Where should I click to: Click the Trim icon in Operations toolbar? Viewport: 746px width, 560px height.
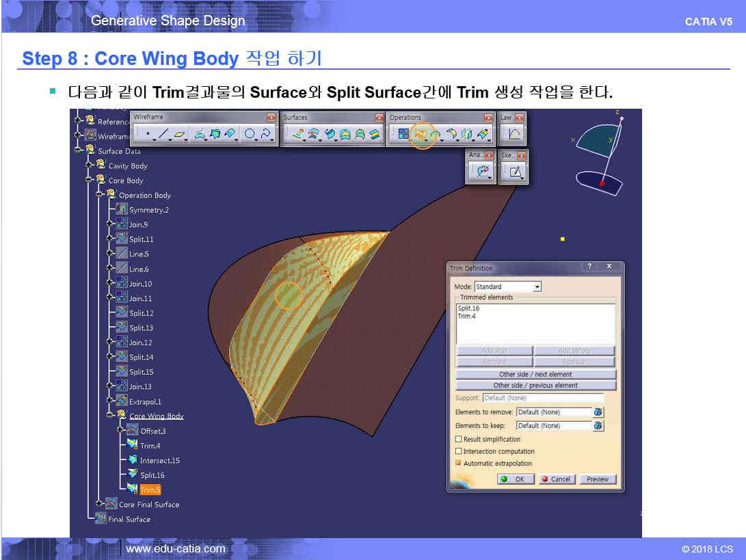[421, 135]
